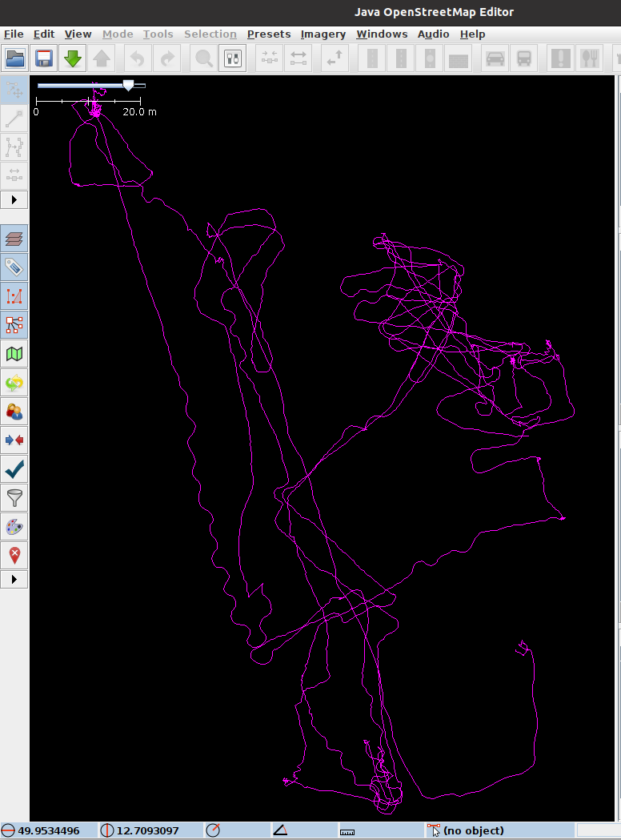Toggle the Layers panel

14,239
